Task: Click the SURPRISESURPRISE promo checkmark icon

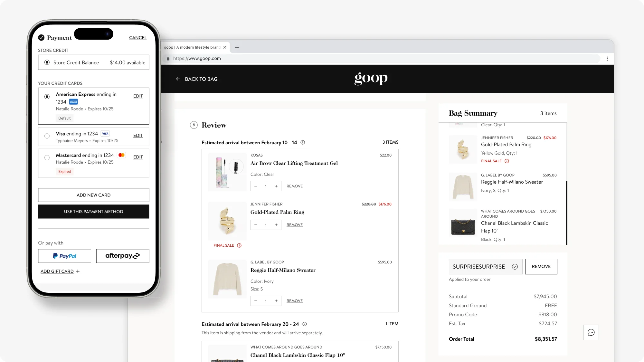Action: [x=515, y=266]
